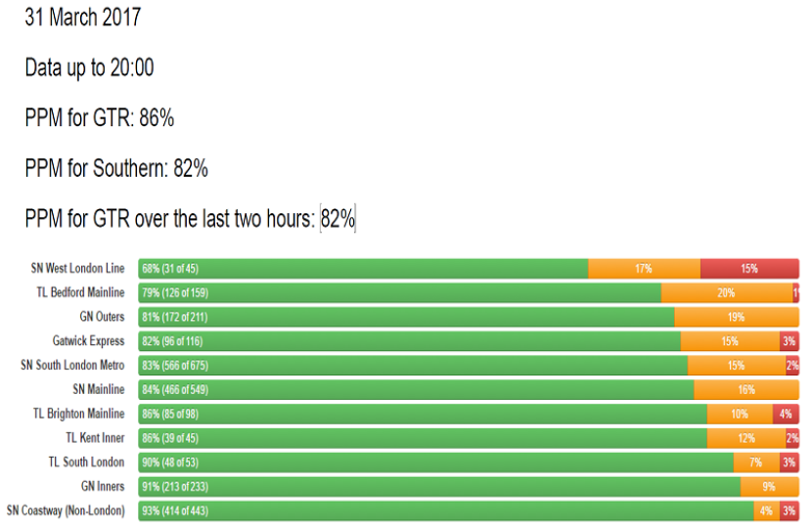Click the green 91% bar for GN Inners
This screenshot has width=812, height=528.
point(439,486)
